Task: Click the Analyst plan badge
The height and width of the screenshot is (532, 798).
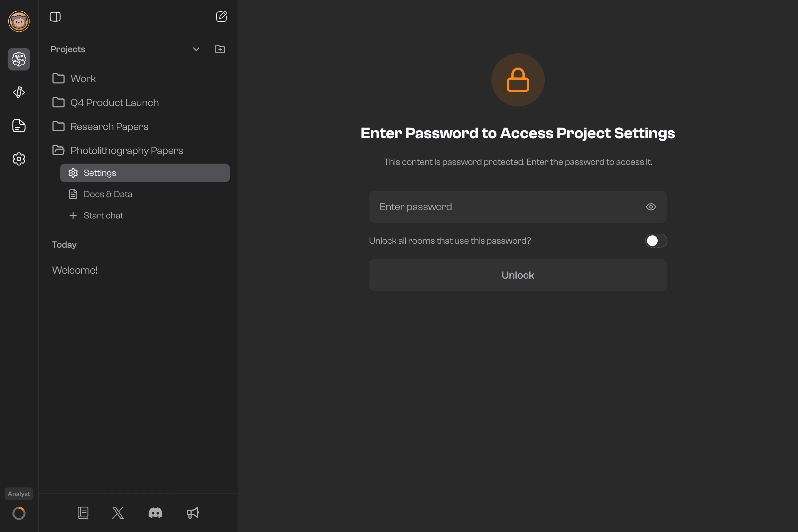Action: pyautogui.click(x=19, y=494)
